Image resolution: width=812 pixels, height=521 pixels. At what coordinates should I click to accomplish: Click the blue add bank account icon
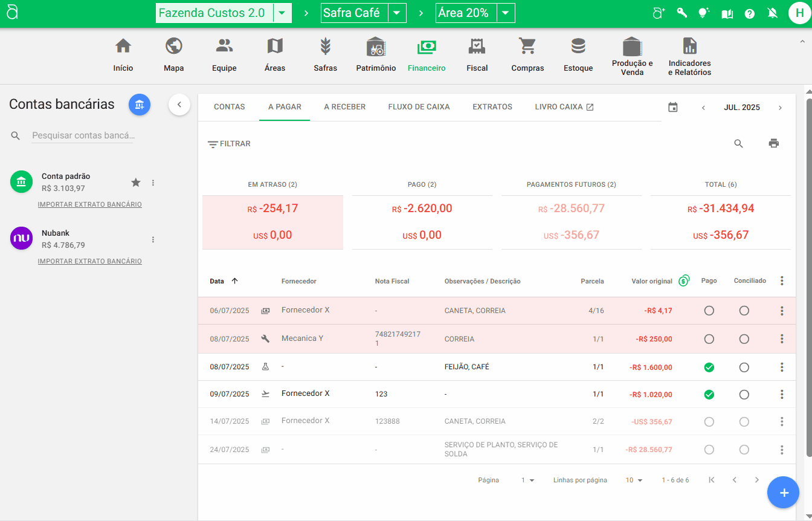click(x=140, y=105)
